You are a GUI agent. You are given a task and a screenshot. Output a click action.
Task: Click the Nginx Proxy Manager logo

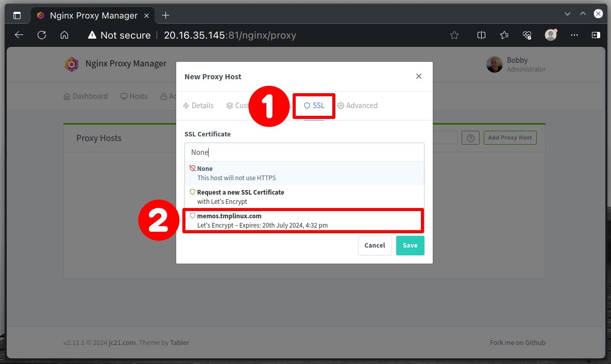click(71, 64)
